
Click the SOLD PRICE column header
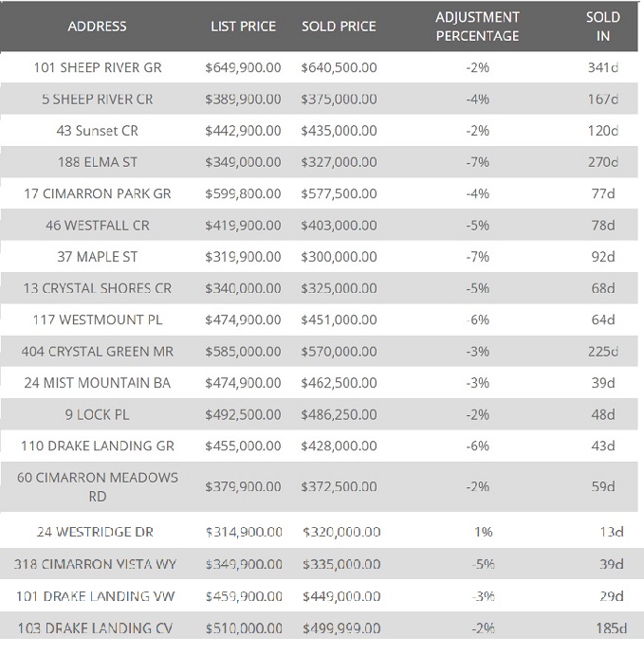pyautogui.click(x=340, y=27)
